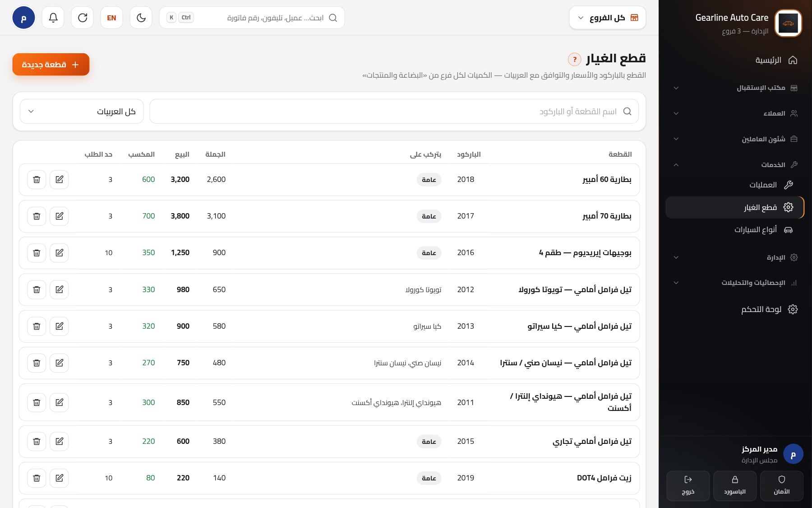Open the كل العربيات filter dropdown
812x508 pixels.
pos(82,112)
